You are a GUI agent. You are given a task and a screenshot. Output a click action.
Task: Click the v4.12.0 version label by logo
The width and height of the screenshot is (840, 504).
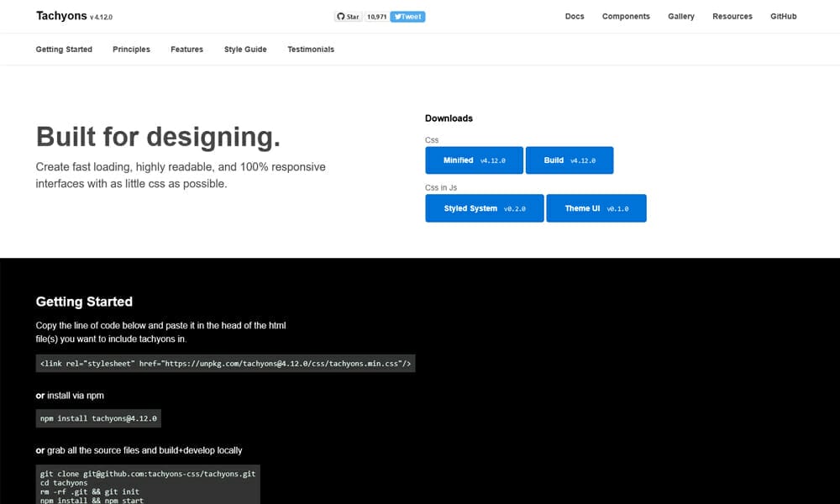point(102,17)
